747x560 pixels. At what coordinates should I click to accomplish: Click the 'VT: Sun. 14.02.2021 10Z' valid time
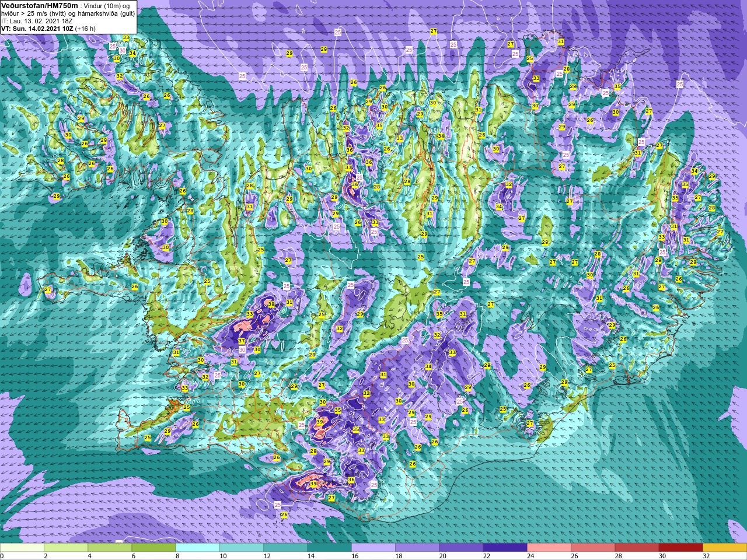point(37,29)
